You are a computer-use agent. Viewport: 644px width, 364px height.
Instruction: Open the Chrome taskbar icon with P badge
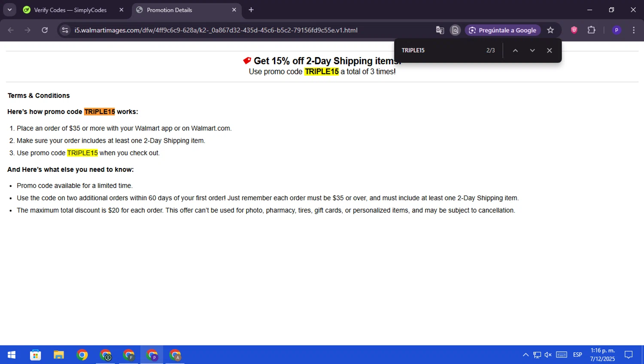point(152,355)
